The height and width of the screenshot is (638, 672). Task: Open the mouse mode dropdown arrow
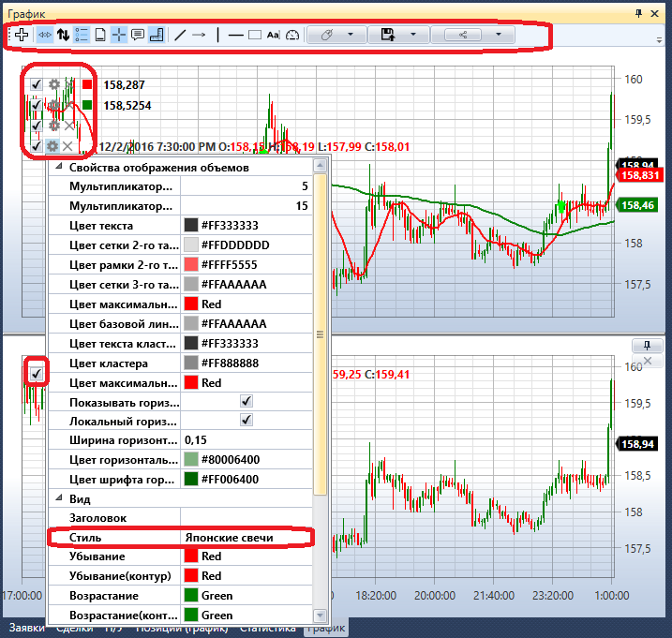(x=351, y=35)
